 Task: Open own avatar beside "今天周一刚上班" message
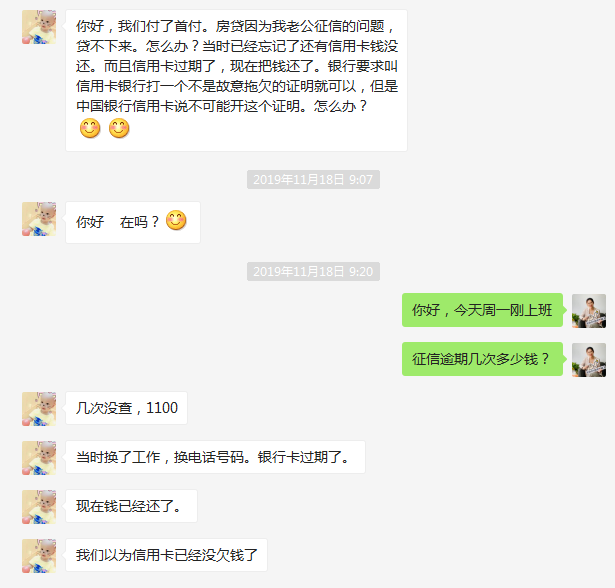(x=589, y=311)
